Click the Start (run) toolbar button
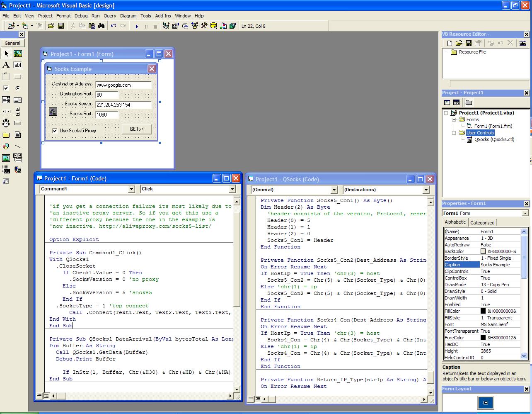Screen dimensions: 532x414 pos(136,26)
